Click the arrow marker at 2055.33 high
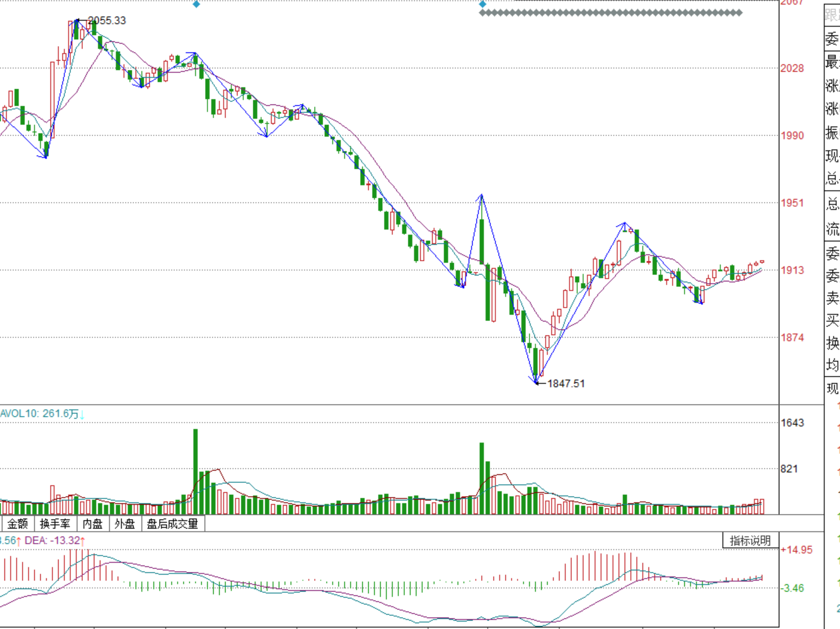The image size is (840, 629). coord(78,22)
